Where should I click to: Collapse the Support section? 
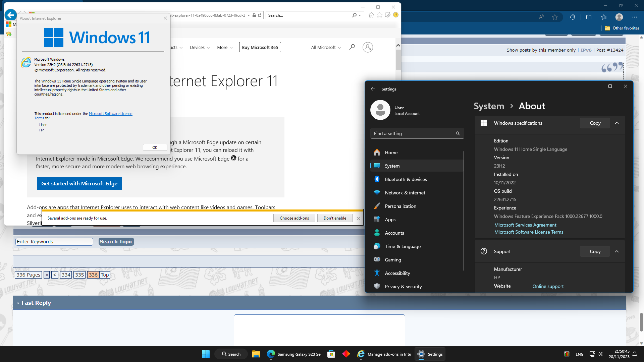pyautogui.click(x=617, y=251)
